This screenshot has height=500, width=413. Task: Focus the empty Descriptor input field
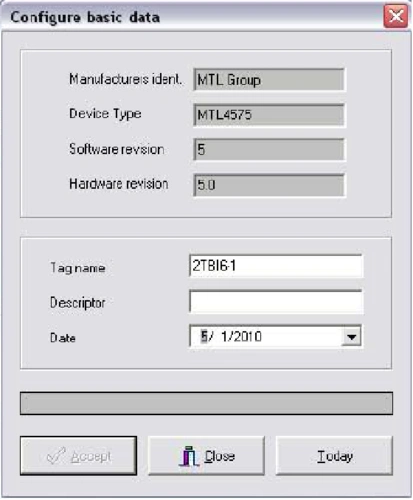pos(276,301)
